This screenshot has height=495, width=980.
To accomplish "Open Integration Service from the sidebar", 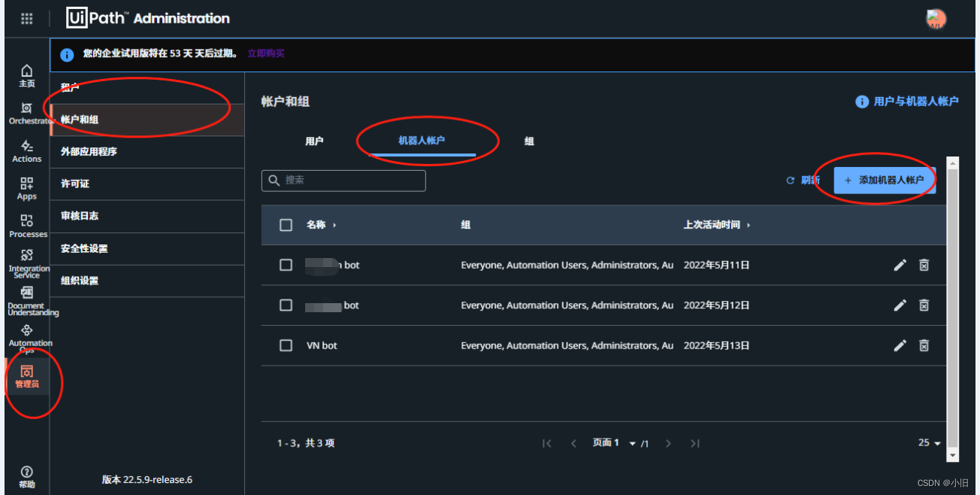I will [x=27, y=264].
